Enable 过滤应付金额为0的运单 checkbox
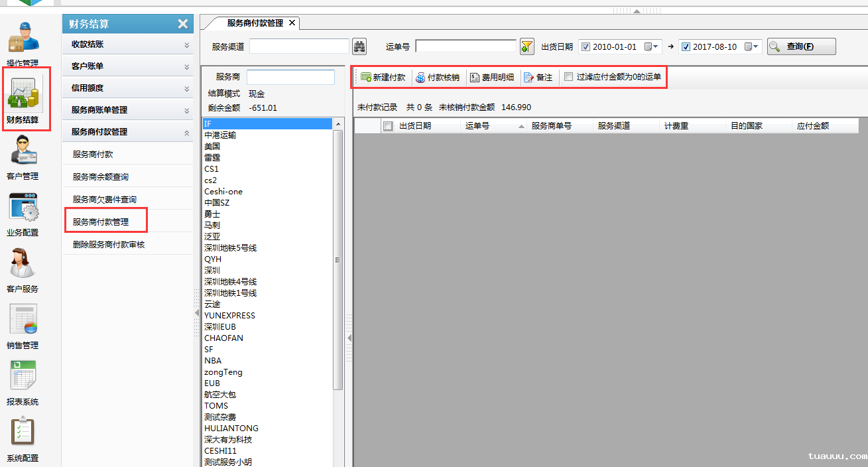868x467 pixels. (x=568, y=77)
